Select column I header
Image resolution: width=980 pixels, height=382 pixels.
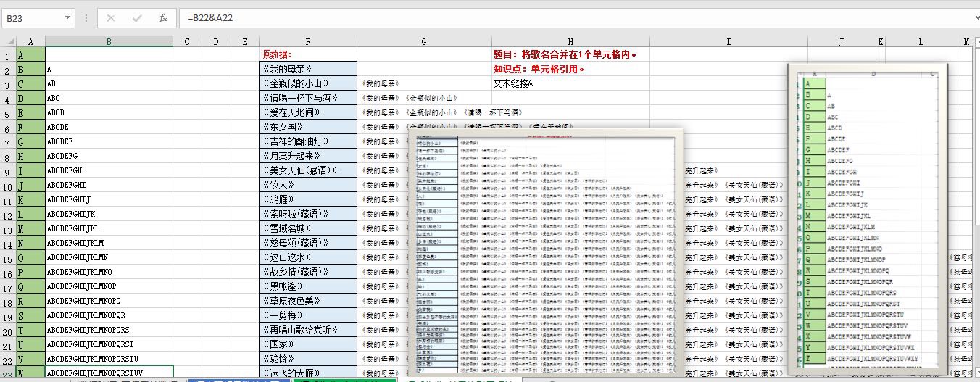[728, 41]
